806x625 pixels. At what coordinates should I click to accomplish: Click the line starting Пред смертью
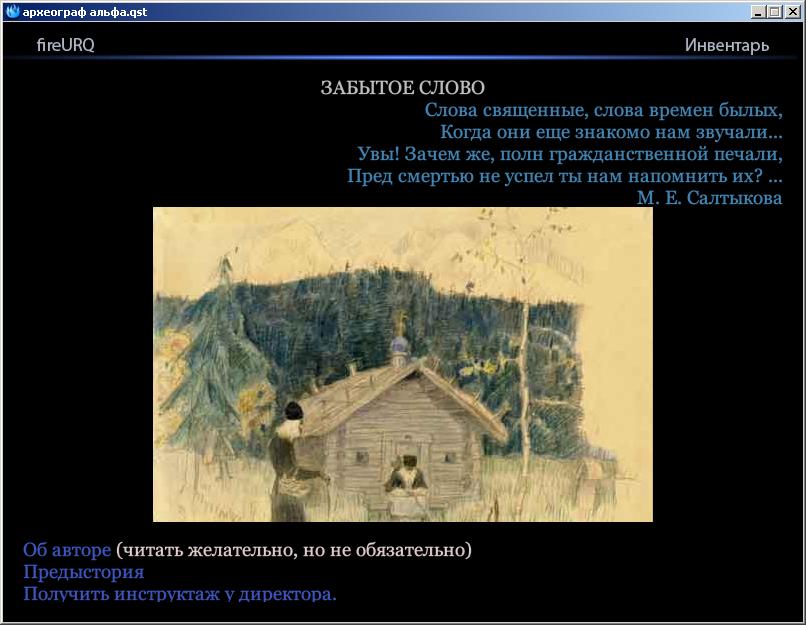pyautogui.click(x=564, y=176)
